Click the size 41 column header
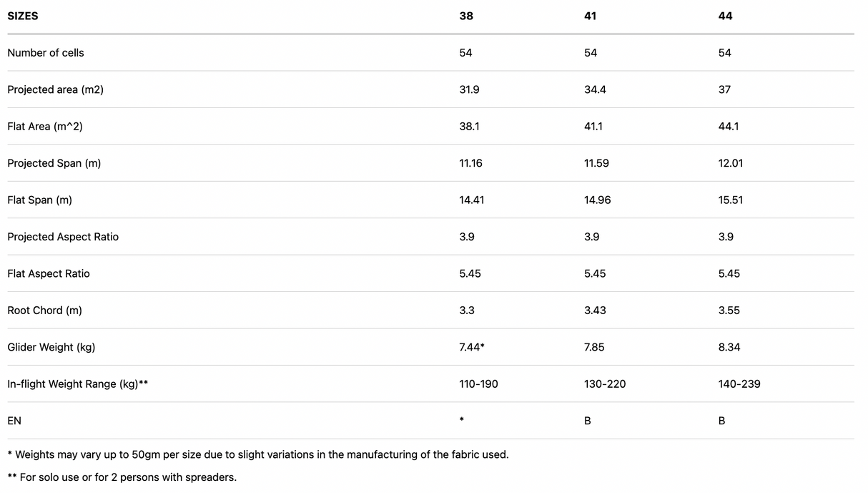Viewport: 868px width, 493px height. pos(591,16)
